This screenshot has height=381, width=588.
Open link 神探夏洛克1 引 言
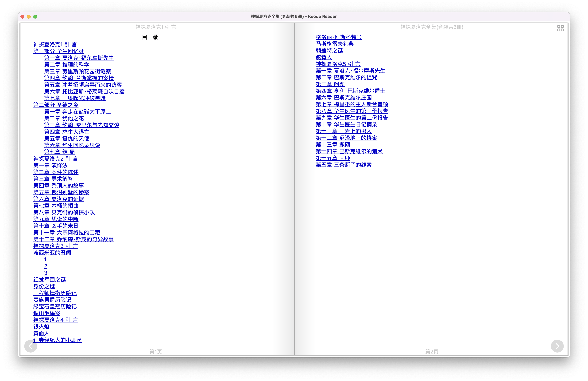tap(55, 44)
